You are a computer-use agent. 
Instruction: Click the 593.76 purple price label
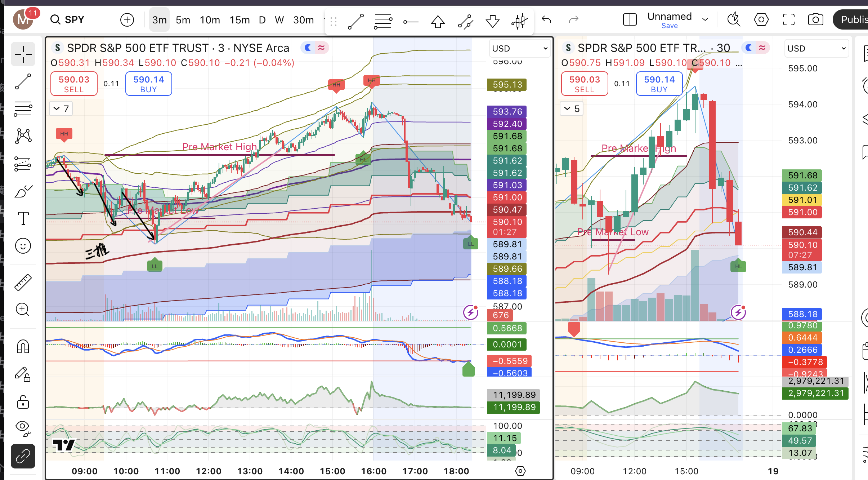(x=507, y=112)
